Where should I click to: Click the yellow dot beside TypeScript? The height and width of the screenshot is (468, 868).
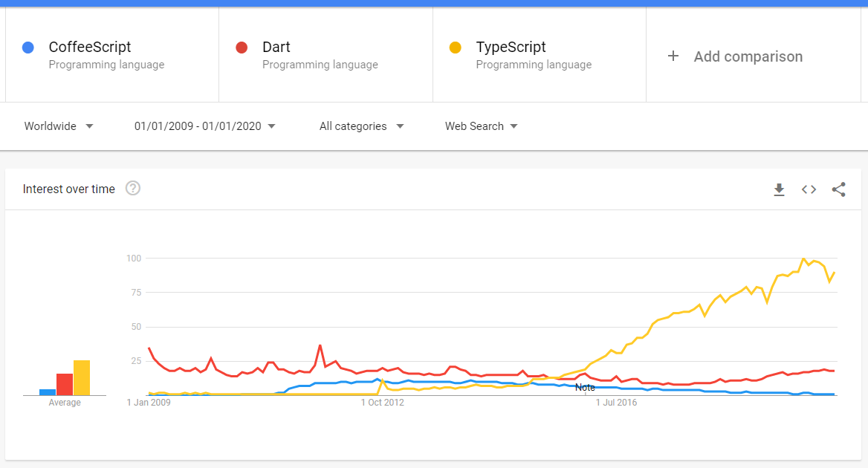[x=456, y=47]
